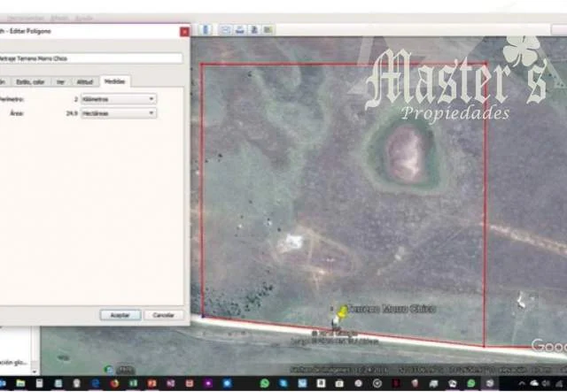
Task: Open Firefox from the taskbar
Action: click(114, 383)
